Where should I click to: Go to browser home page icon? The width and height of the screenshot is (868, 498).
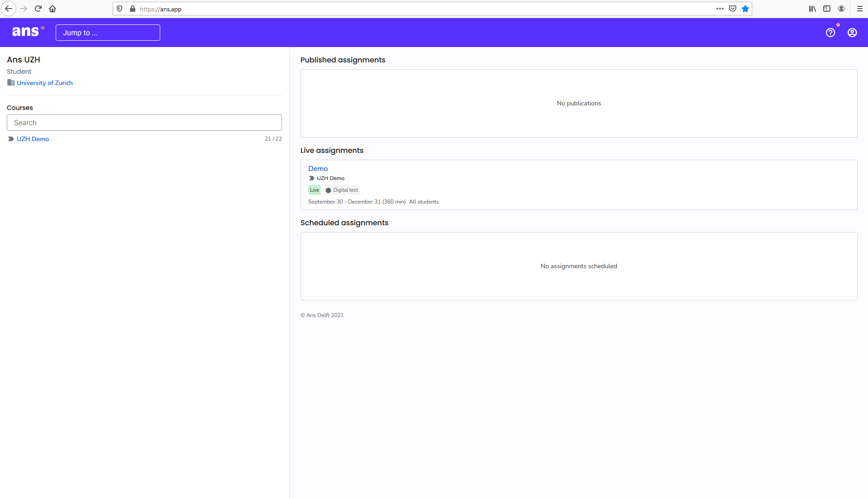(x=52, y=9)
